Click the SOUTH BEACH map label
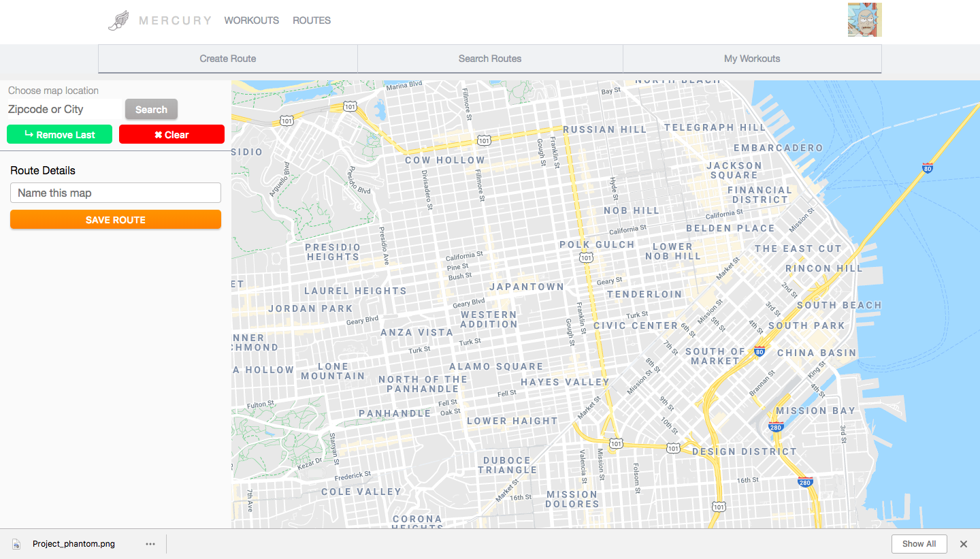This screenshot has width=980, height=559. 839,305
